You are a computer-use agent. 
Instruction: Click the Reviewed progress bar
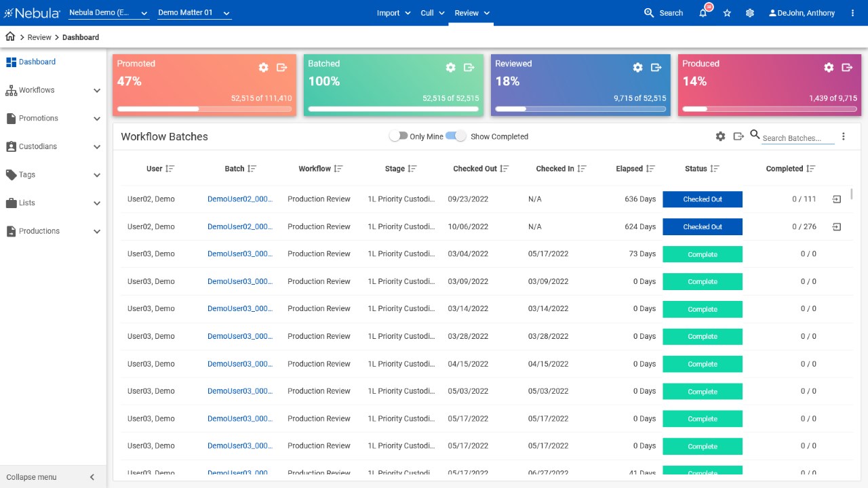(x=580, y=108)
